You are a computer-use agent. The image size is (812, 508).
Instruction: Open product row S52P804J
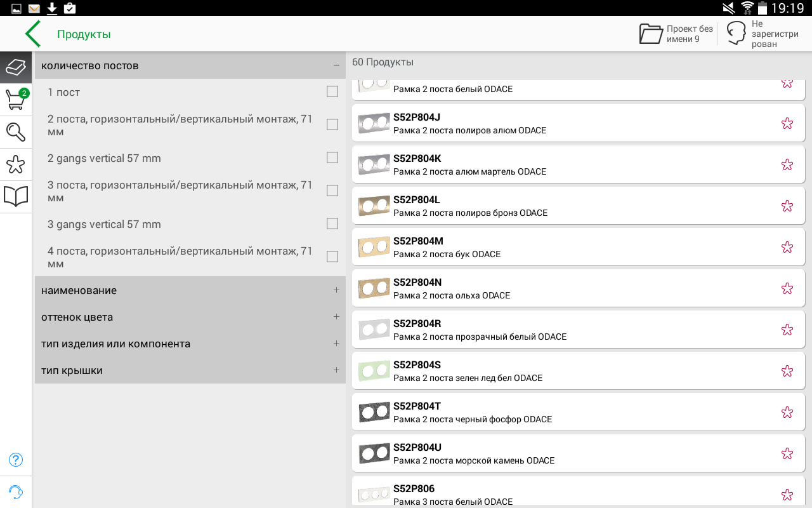pos(579,123)
